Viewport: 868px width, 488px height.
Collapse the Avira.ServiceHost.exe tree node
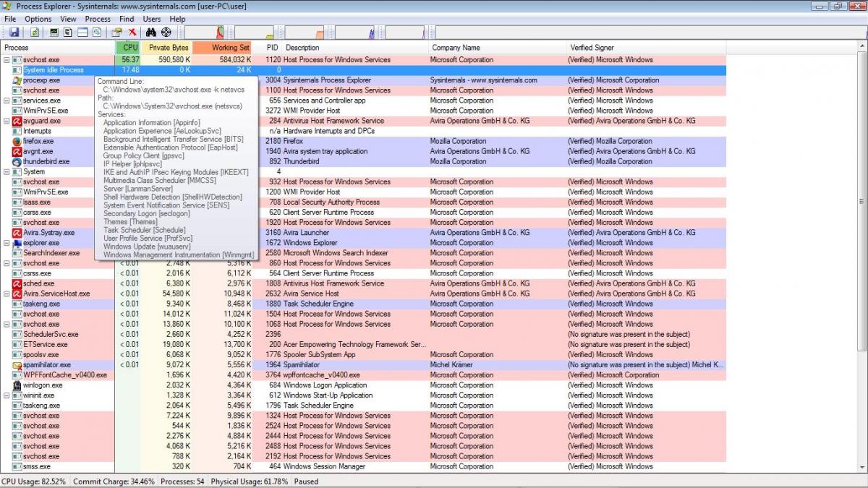click(7, 294)
